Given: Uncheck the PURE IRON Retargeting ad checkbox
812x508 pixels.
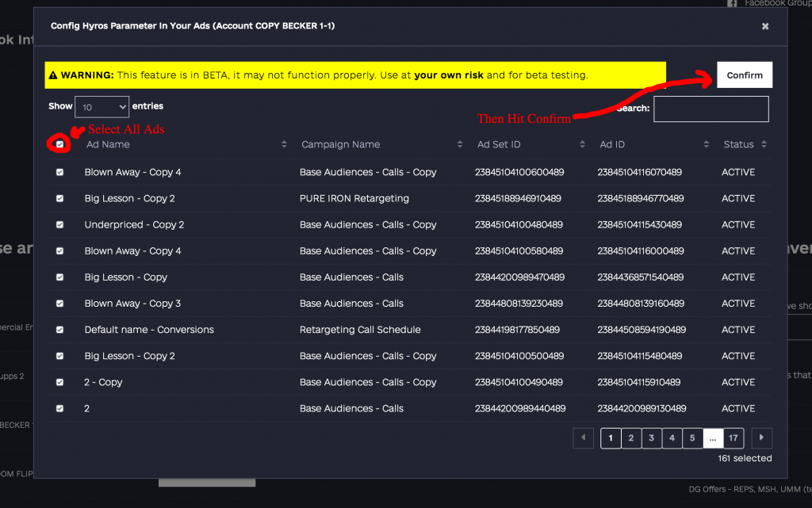Looking at the screenshot, I should [x=59, y=199].
